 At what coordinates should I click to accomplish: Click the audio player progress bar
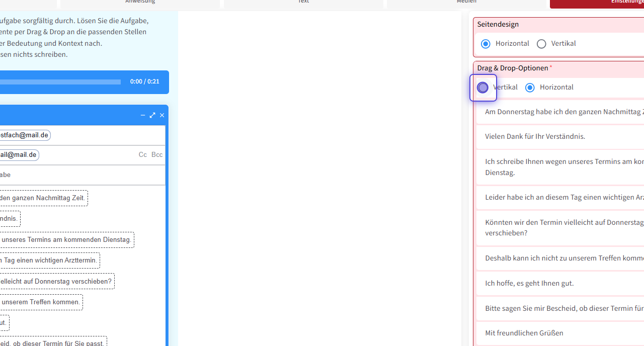coord(60,82)
